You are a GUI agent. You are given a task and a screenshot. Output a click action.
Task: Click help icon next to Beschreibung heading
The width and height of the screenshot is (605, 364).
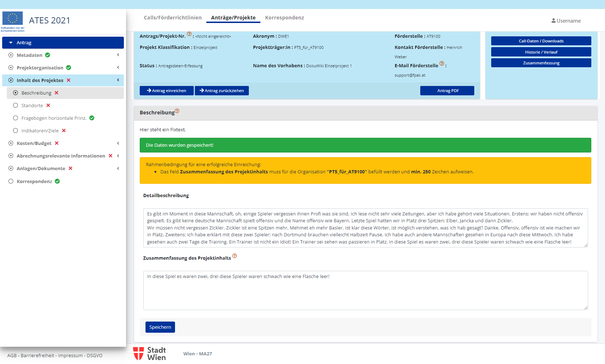tap(177, 111)
